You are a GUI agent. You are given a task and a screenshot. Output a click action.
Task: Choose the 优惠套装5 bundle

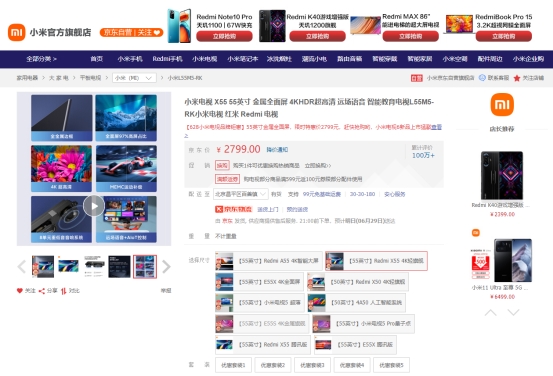pyautogui.click(x=391, y=365)
